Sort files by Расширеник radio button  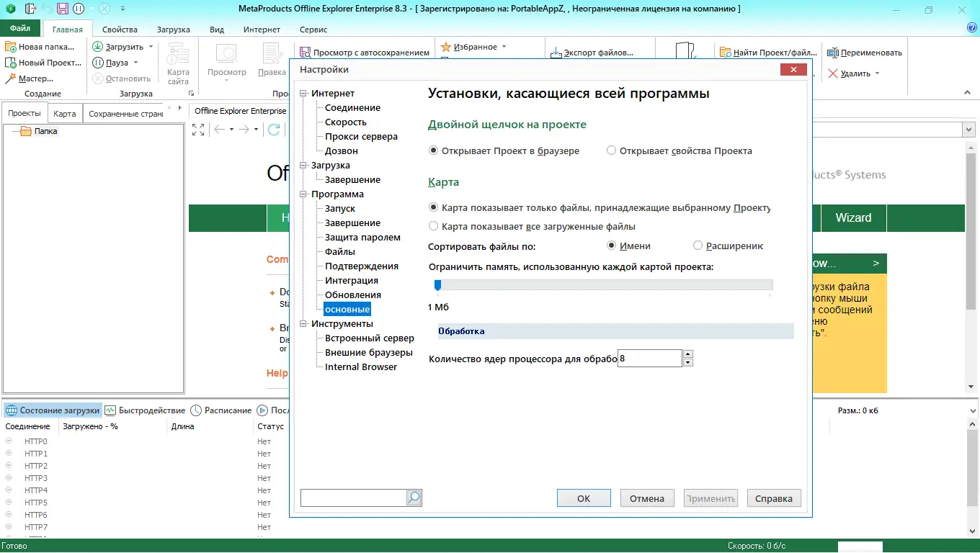698,246
